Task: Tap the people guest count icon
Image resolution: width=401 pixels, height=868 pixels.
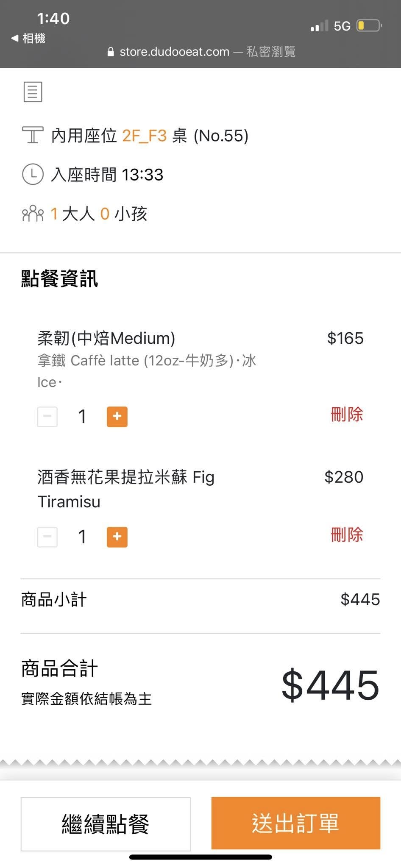Action: [33, 214]
